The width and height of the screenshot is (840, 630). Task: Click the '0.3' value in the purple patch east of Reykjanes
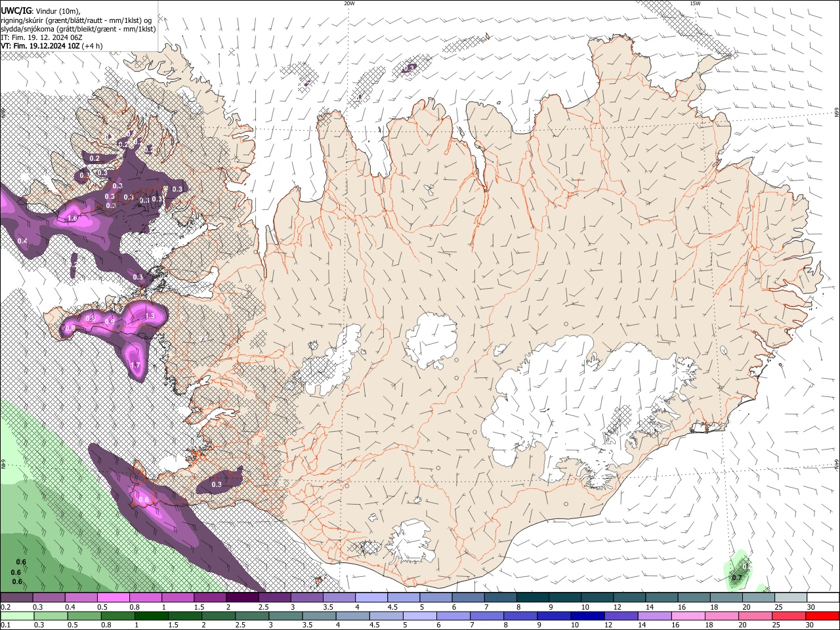pyautogui.click(x=217, y=485)
